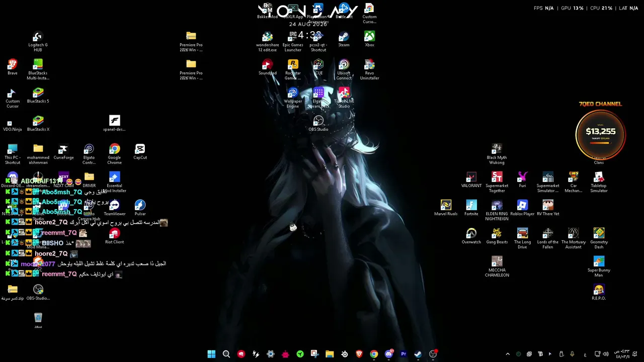Launch CurseForge from the desktop
Screen dimensions: 644x362
(63, 152)
